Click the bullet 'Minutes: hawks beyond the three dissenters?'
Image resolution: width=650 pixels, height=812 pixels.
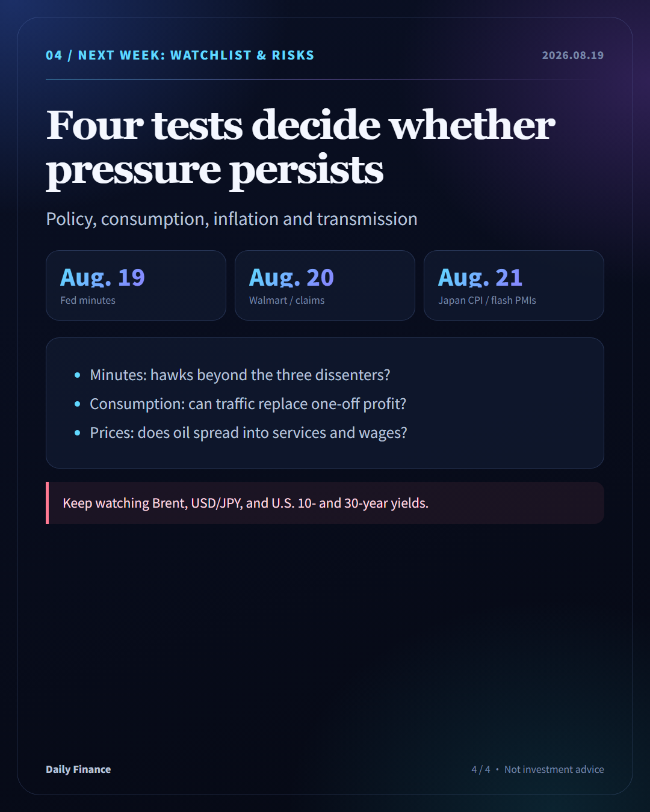tap(240, 375)
